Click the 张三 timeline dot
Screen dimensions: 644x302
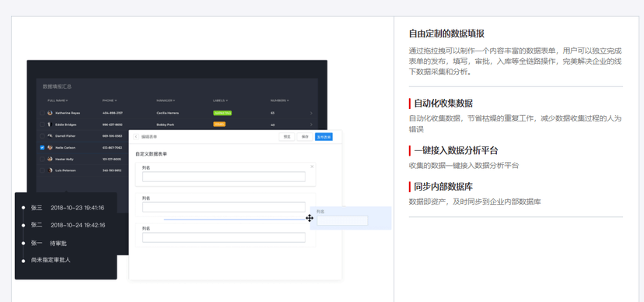click(23, 208)
